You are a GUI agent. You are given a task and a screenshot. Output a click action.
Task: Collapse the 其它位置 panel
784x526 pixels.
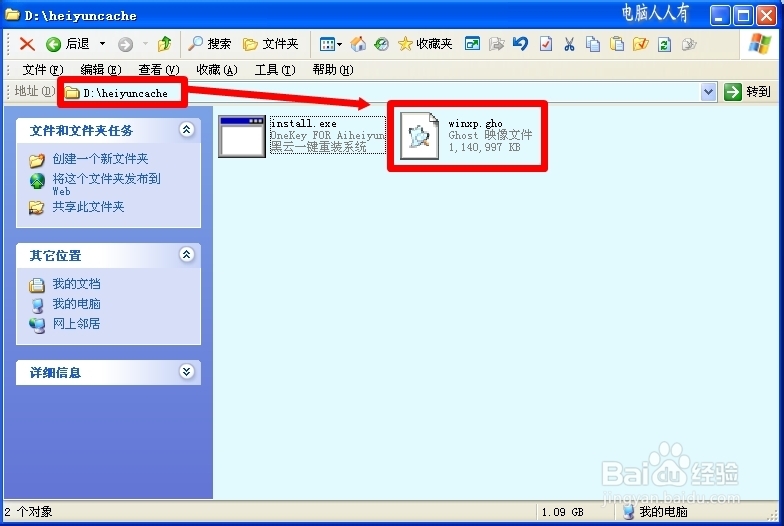(186, 255)
